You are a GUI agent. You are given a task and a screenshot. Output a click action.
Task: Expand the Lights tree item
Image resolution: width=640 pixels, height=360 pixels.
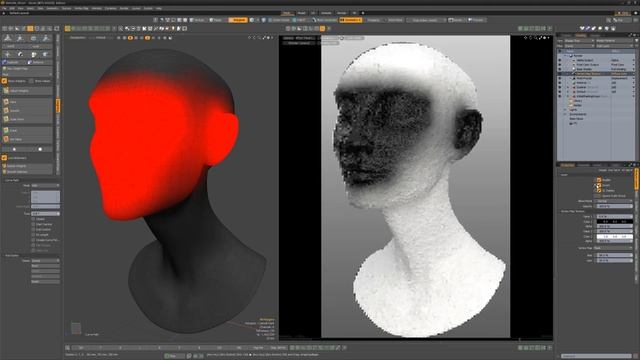[x=565, y=109]
